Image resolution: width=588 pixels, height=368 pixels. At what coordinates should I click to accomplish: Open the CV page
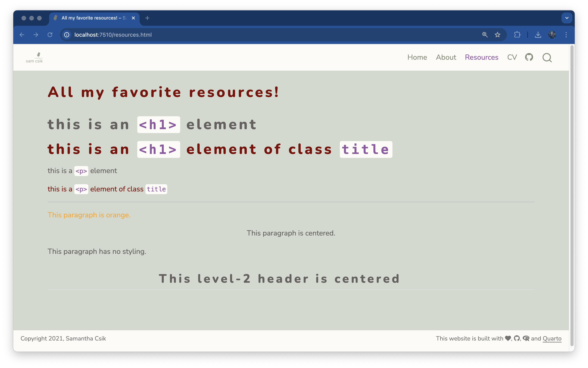pos(512,57)
